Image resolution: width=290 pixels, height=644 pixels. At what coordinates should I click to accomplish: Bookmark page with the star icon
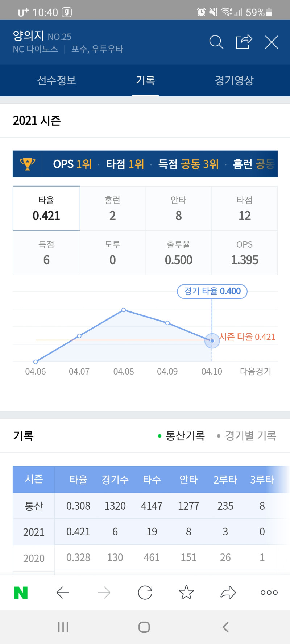pyautogui.click(x=186, y=593)
